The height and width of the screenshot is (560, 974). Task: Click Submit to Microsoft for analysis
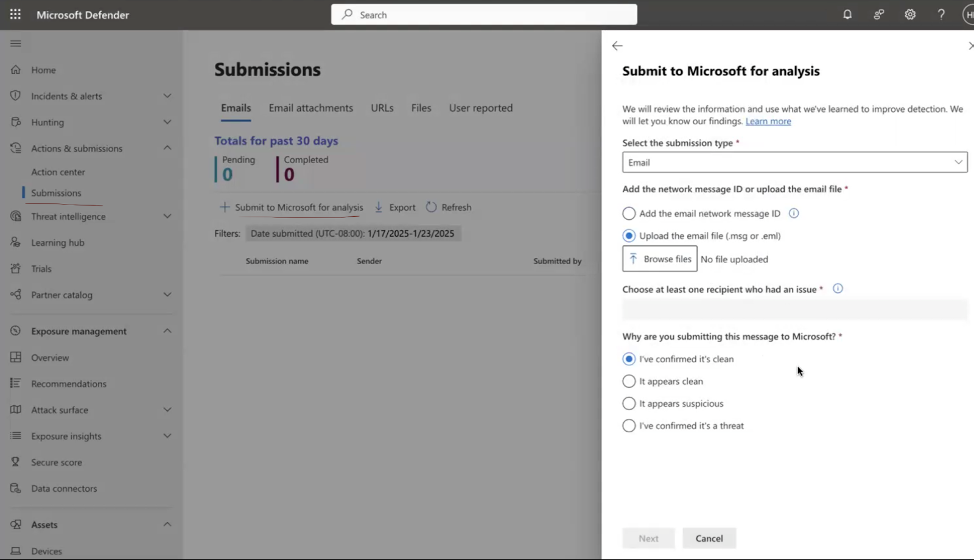pyautogui.click(x=291, y=207)
